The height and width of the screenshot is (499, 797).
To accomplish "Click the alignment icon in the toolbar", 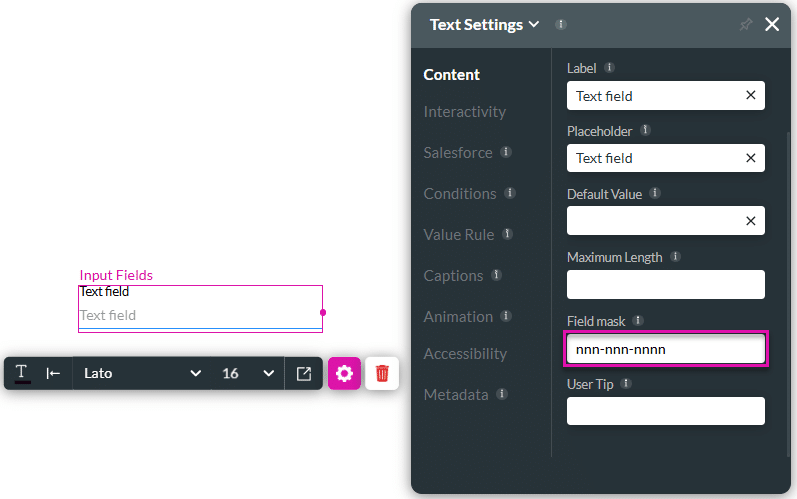I will pos(54,373).
